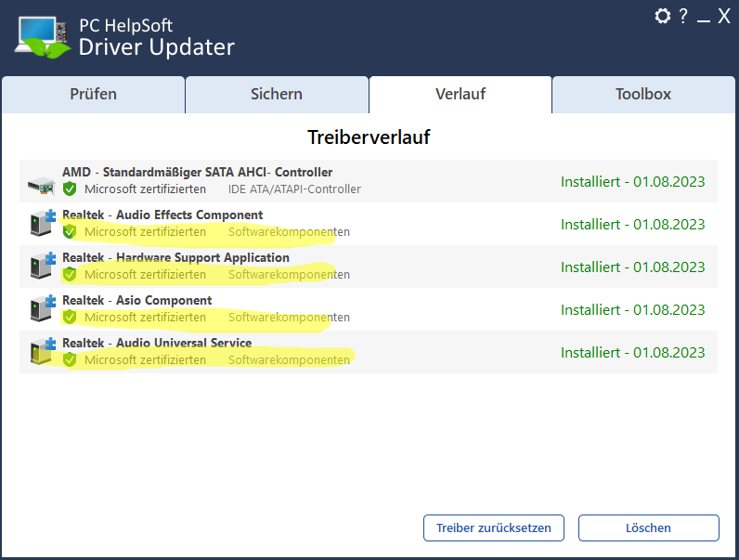Click the Löschen button

point(649,527)
